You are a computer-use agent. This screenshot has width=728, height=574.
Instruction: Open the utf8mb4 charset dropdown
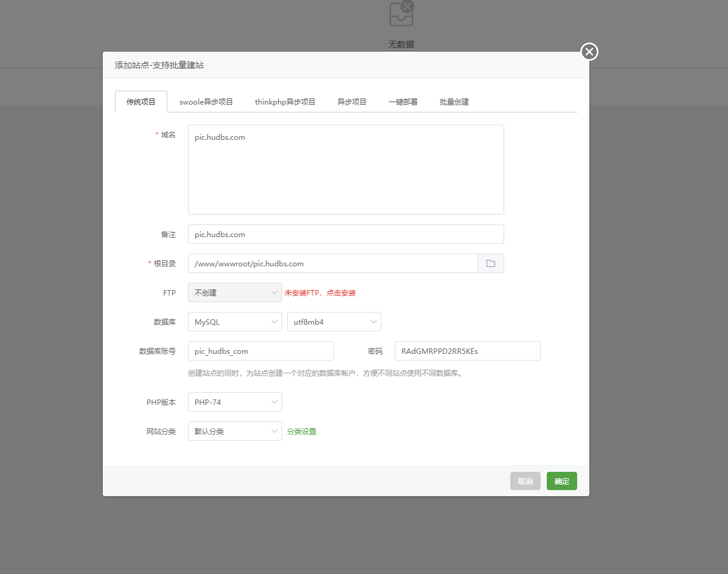[x=333, y=322]
